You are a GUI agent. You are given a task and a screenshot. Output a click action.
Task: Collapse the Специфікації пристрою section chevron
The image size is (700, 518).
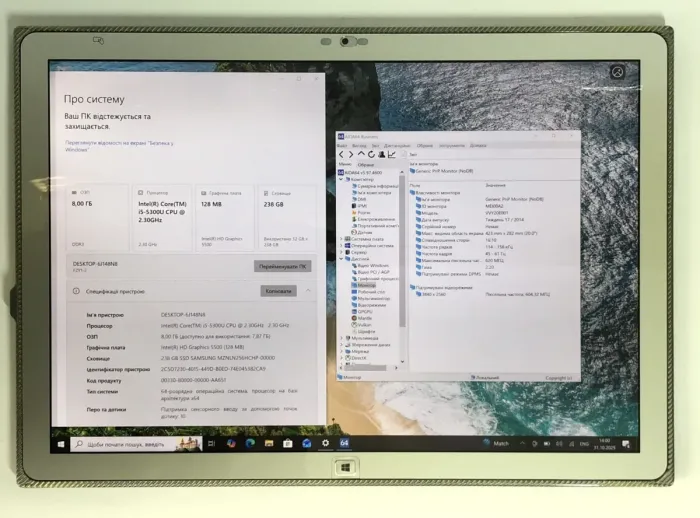[x=308, y=291]
